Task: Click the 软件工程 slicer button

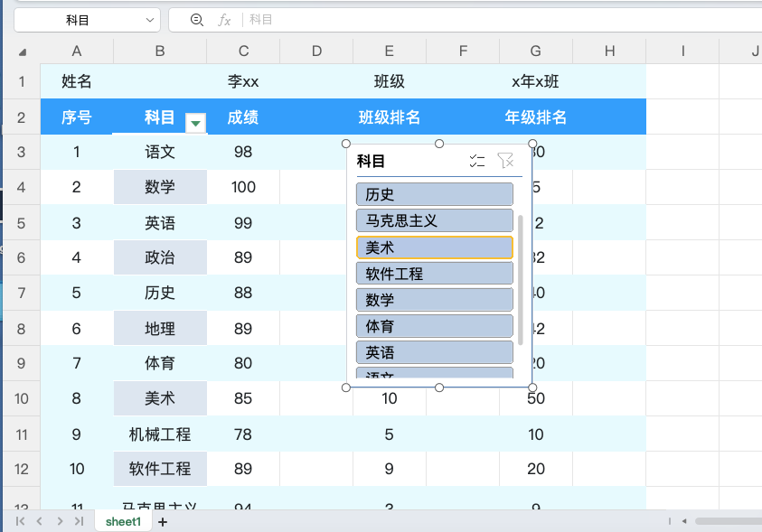Action: 434,273
